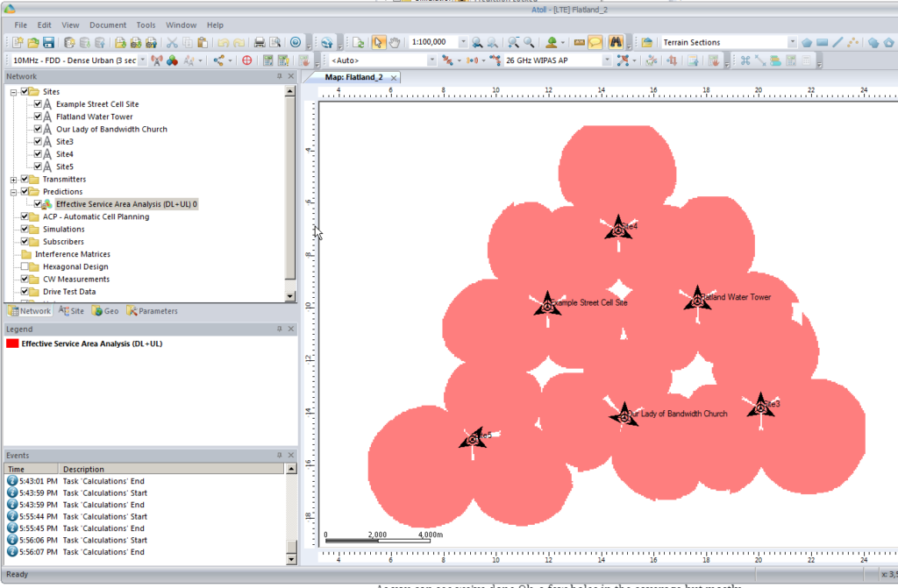The height and width of the screenshot is (588, 898).
Task: Switch to the Geo tab
Action: pos(104,310)
